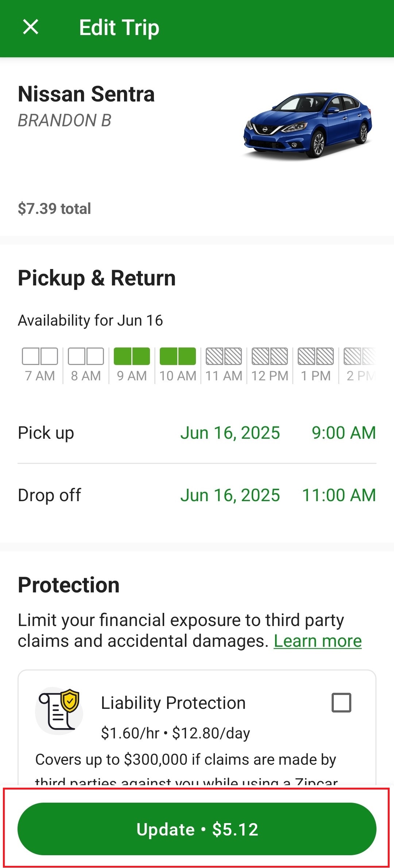Change the 9:00 AM pick up time
Screen dimensions: 394x868
(343, 433)
